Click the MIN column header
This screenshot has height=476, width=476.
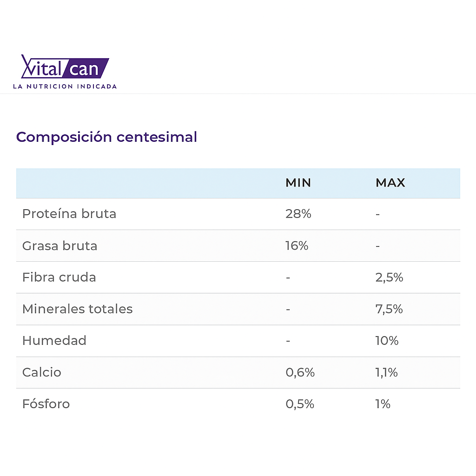click(298, 183)
